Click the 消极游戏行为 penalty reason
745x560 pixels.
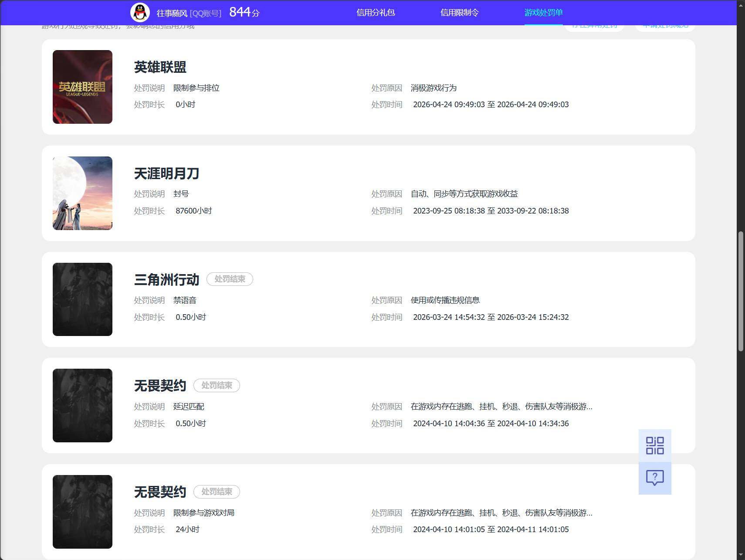(x=433, y=88)
